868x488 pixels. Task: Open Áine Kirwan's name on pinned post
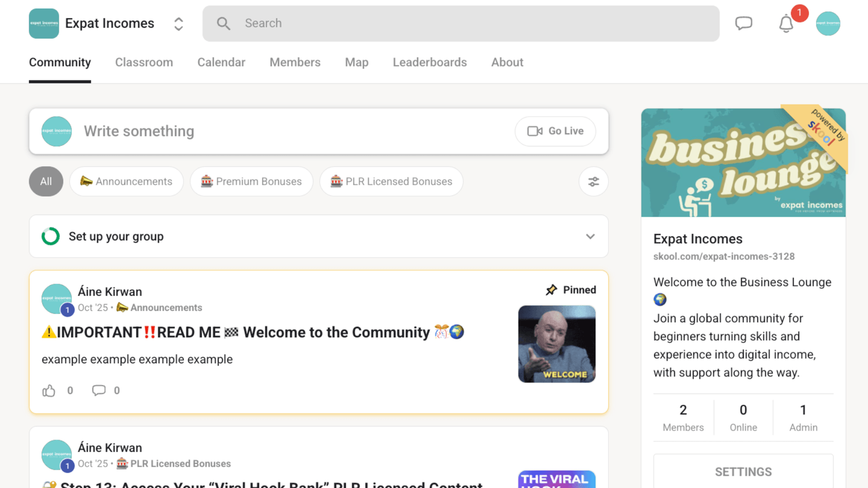pyautogui.click(x=110, y=292)
